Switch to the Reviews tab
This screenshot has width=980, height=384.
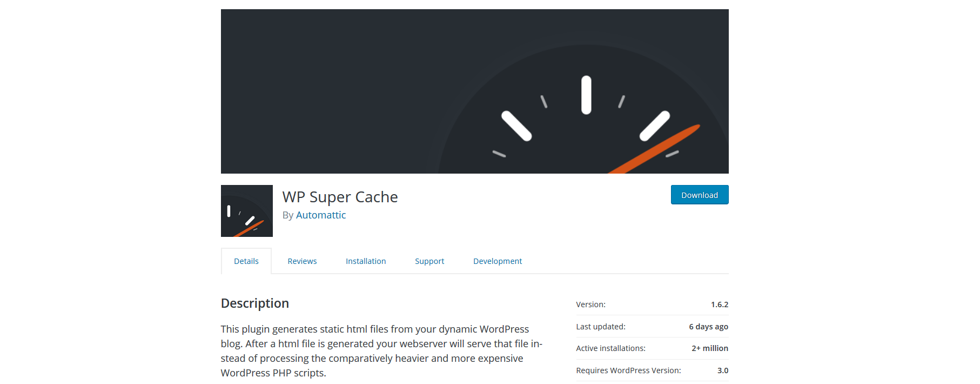pyautogui.click(x=302, y=261)
